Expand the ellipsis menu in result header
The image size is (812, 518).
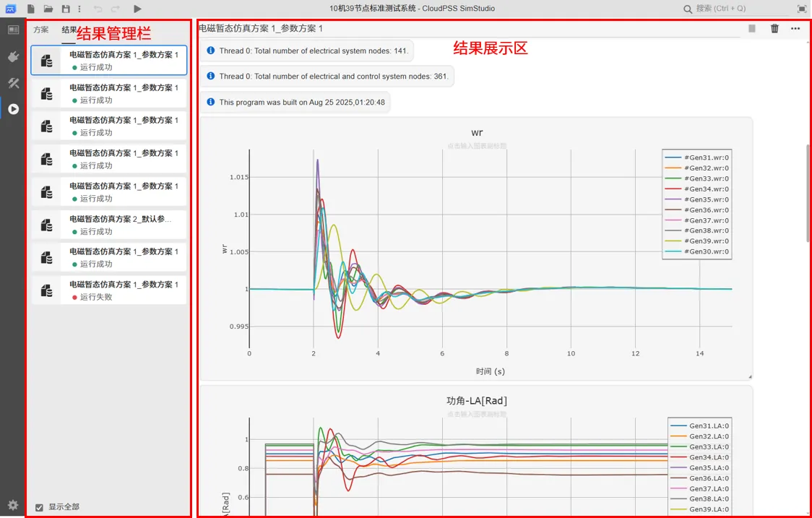click(x=795, y=29)
